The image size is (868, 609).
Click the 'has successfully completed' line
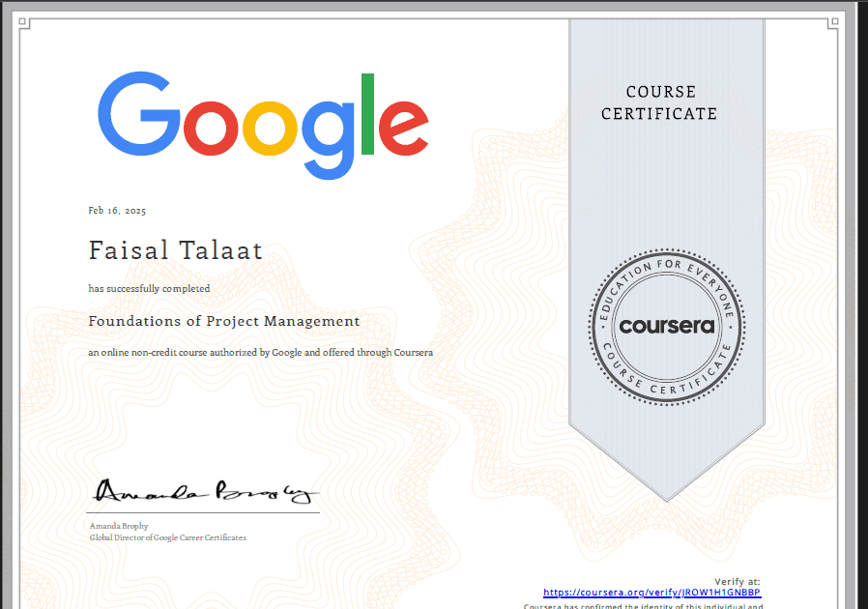[x=150, y=288]
